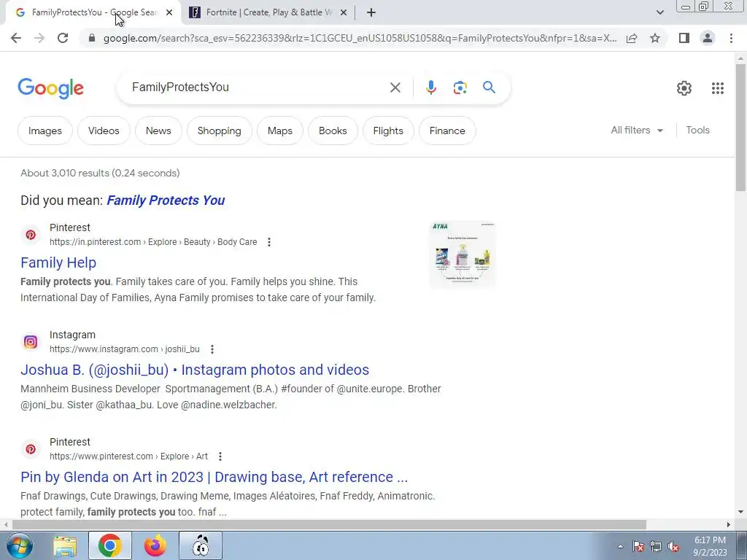Filter results by Maps
The width and height of the screenshot is (747, 560).
pos(280,131)
